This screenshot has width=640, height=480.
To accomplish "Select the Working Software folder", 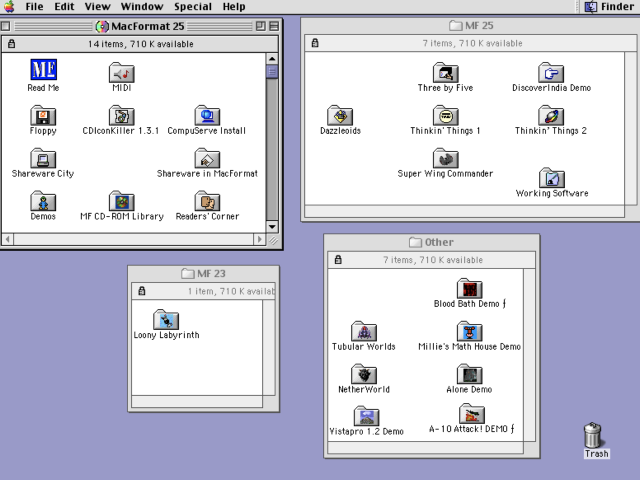I will click(x=552, y=178).
